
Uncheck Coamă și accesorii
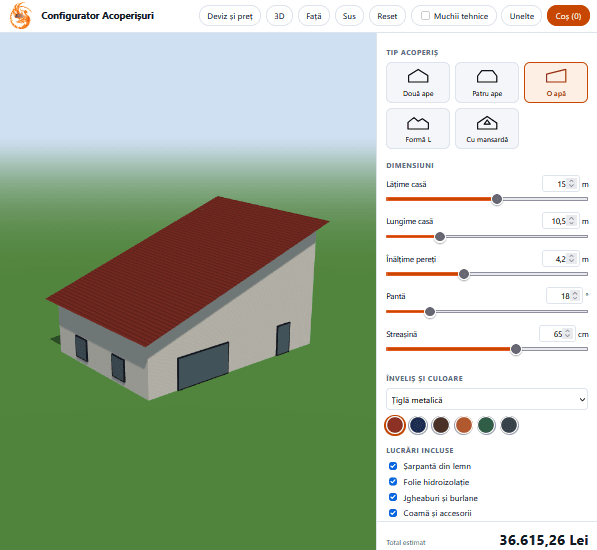pos(393,513)
